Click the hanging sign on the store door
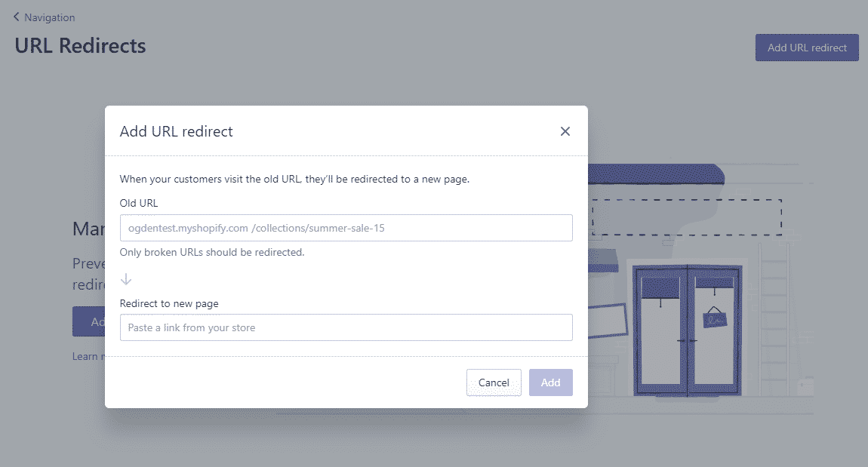 [x=713, y=318]
